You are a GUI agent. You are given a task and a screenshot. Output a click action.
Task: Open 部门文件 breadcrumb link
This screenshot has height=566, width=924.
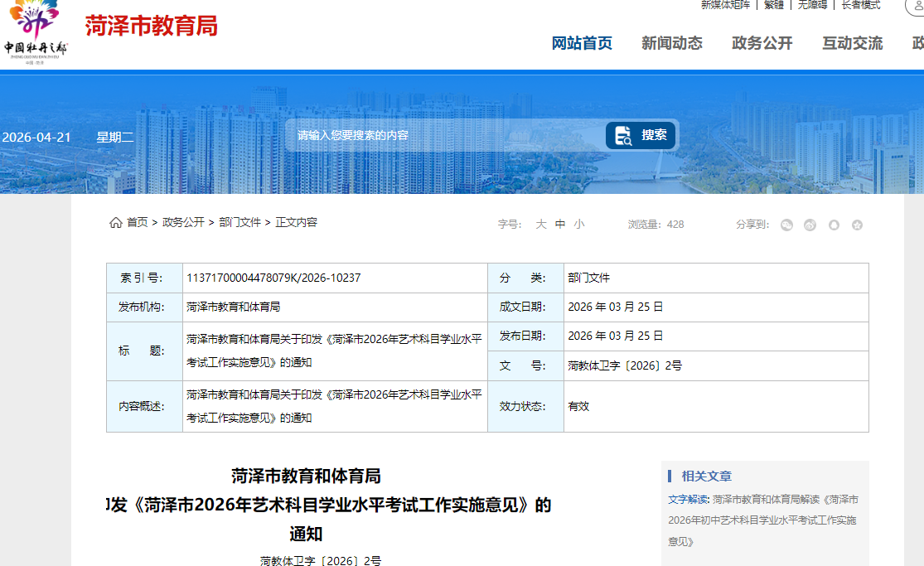coord(239,222)
